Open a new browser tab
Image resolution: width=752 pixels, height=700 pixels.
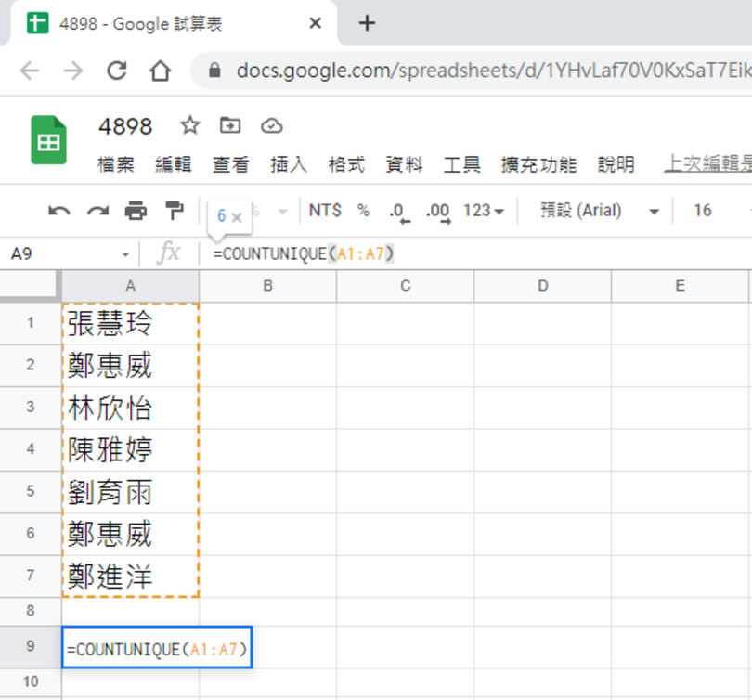tap(367, 23)
